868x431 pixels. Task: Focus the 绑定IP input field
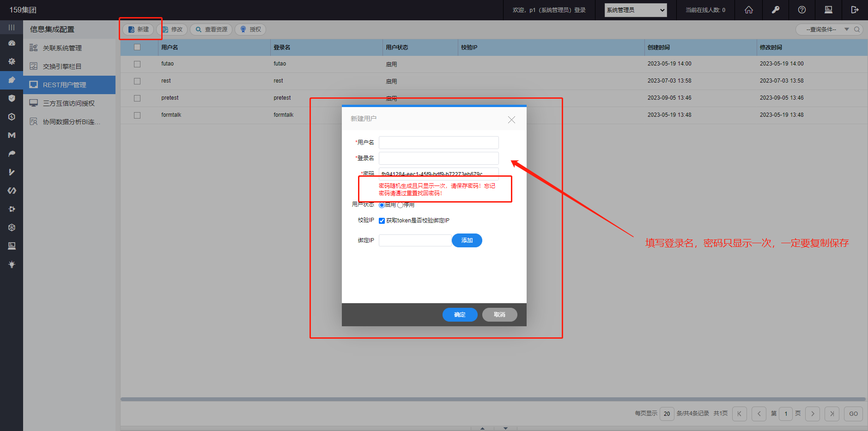(x=415, y=240)
